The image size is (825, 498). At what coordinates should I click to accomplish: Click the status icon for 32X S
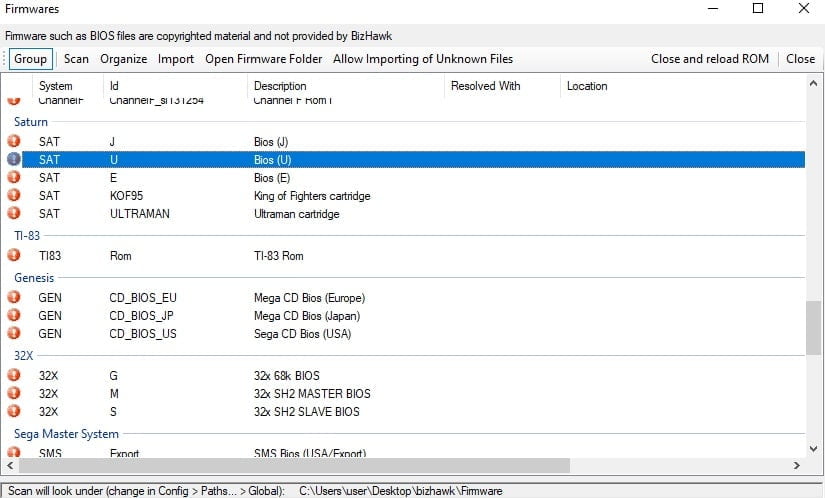(x=14, y=411)
